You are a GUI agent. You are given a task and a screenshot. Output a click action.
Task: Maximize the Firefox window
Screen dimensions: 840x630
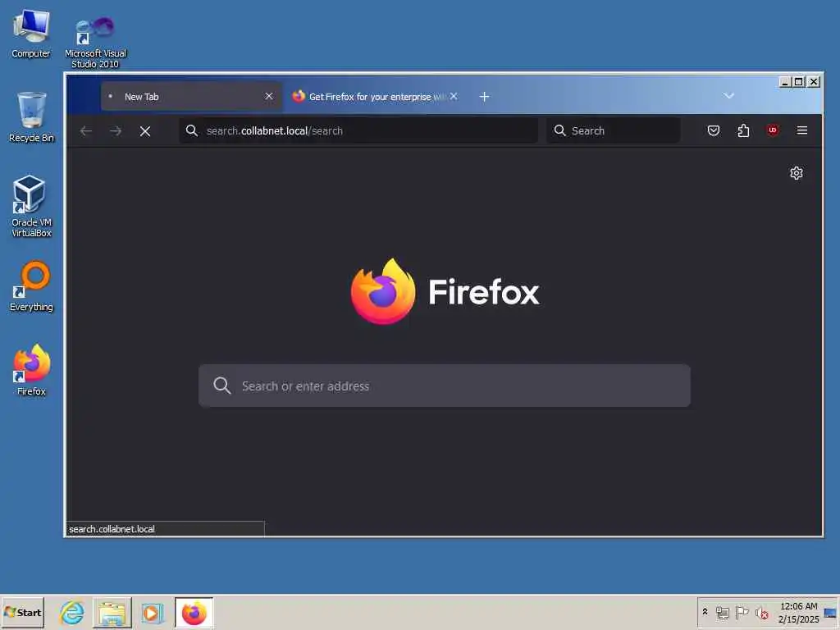coord(799,82)
